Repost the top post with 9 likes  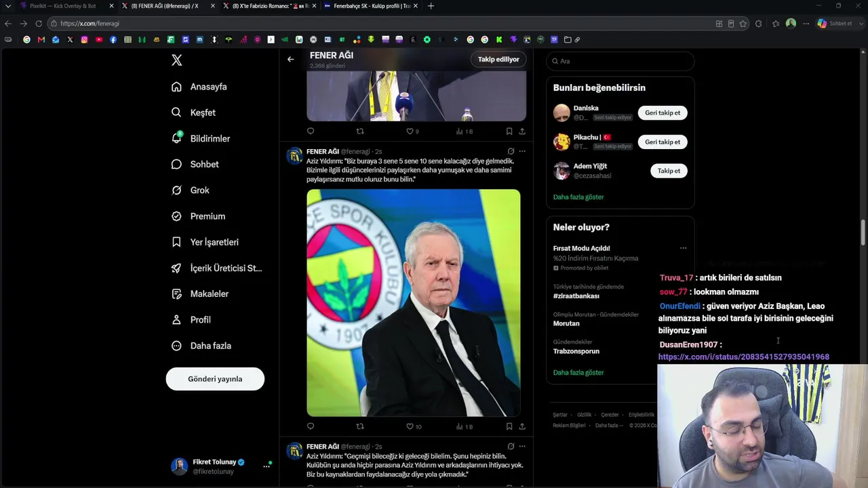click(x=360, y=131)
